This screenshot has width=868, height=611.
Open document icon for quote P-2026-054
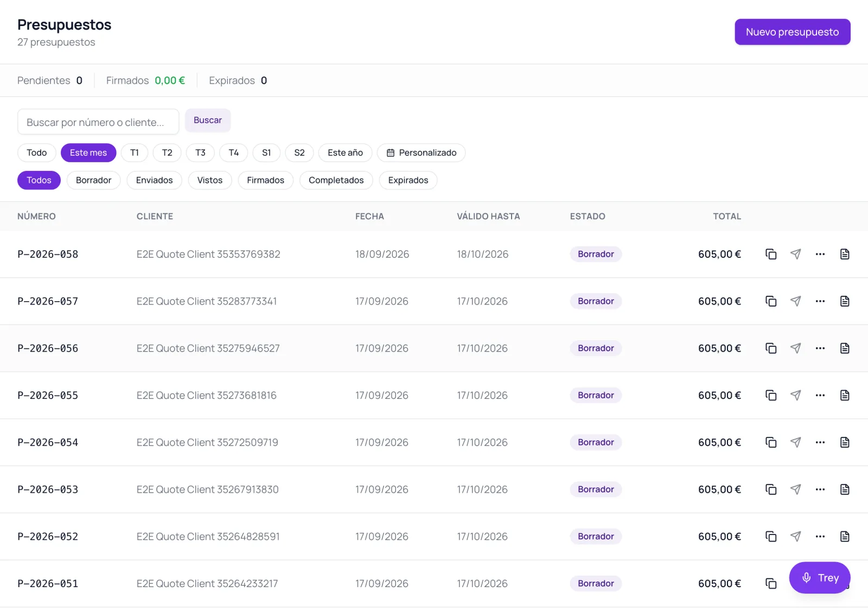point(845,442)
